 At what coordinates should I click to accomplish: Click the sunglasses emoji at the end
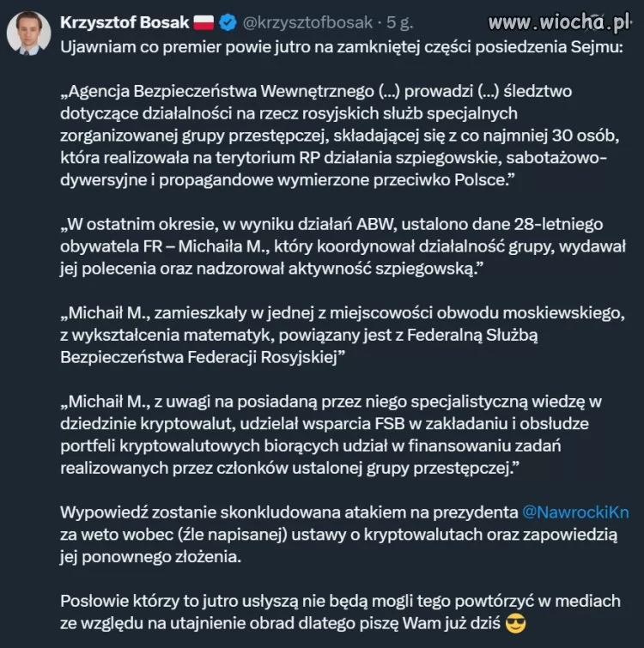tap(515, 623)
